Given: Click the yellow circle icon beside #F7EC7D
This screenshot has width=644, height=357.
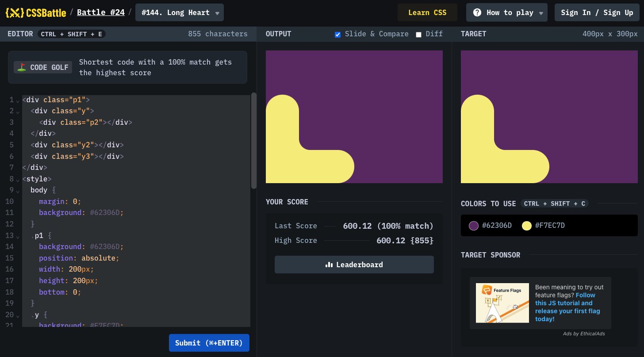Looking at the screenshot, I should (527, 226).
